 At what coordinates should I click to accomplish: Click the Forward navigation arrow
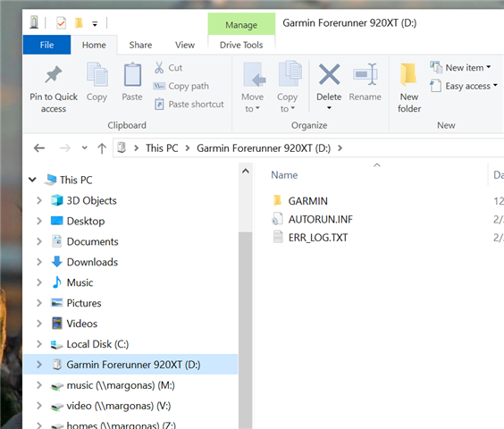(65, 148)
